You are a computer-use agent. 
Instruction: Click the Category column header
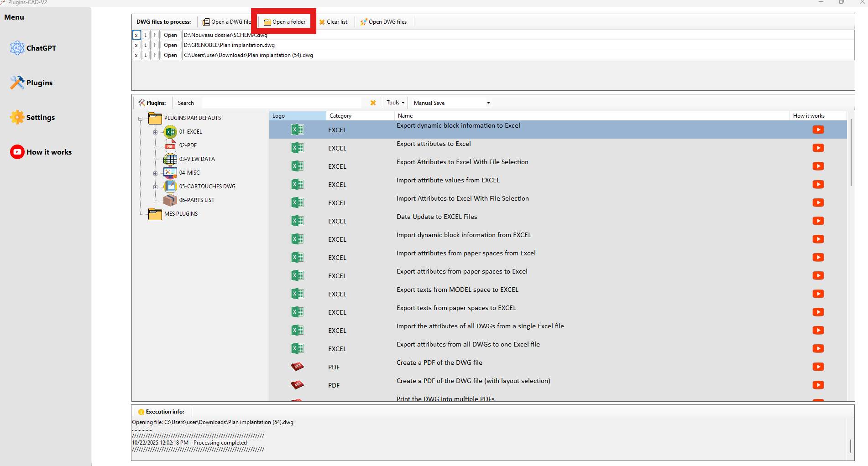tap(340, 116)
